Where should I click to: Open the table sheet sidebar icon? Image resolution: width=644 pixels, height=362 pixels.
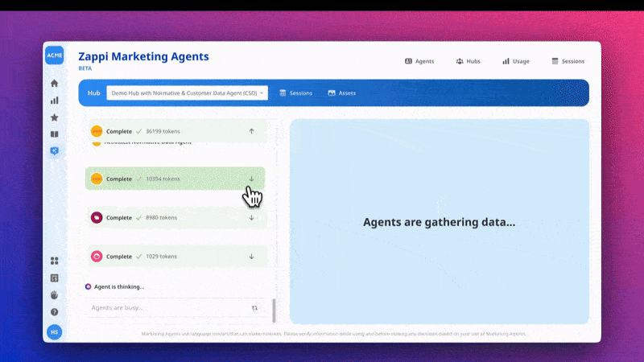click(54, 278)
